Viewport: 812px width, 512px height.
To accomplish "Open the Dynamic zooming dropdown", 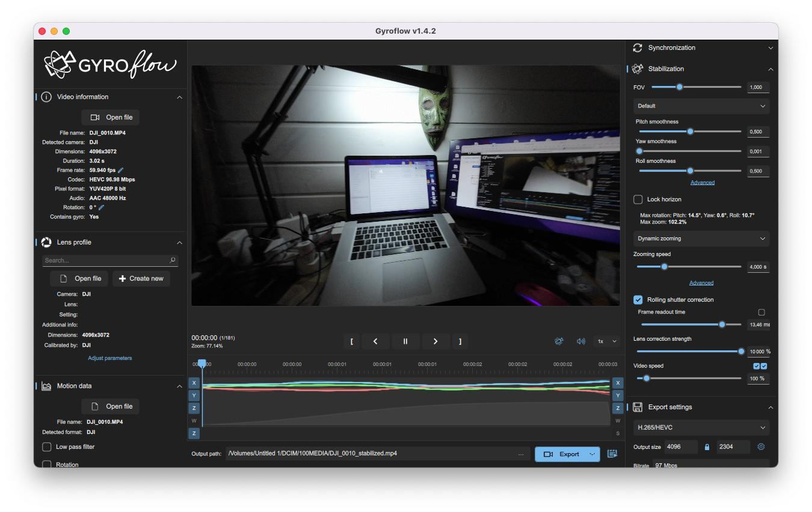I will pos(701,239).
